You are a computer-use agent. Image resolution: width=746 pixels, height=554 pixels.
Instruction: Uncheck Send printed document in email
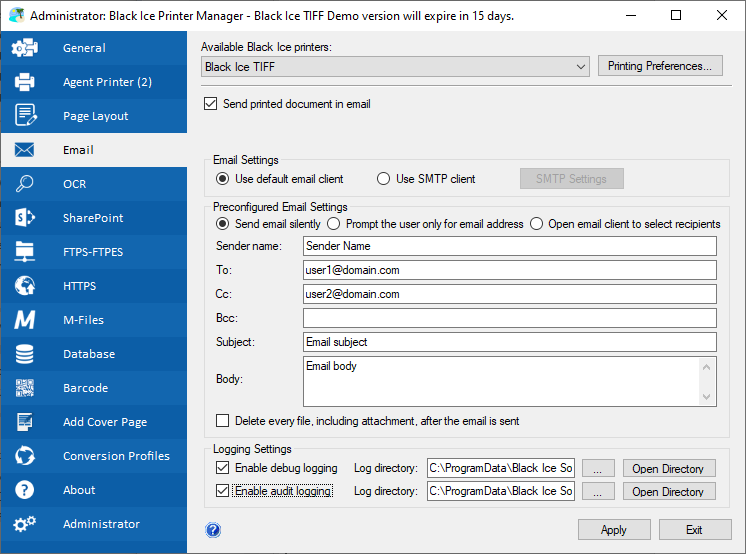coord(210,104)
